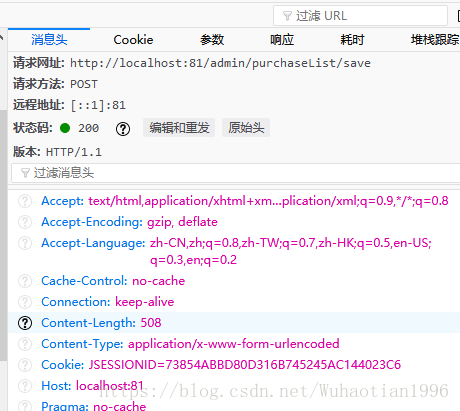Click the help icon beside Accept header
The image size is (460, 411).
point(25,201)
